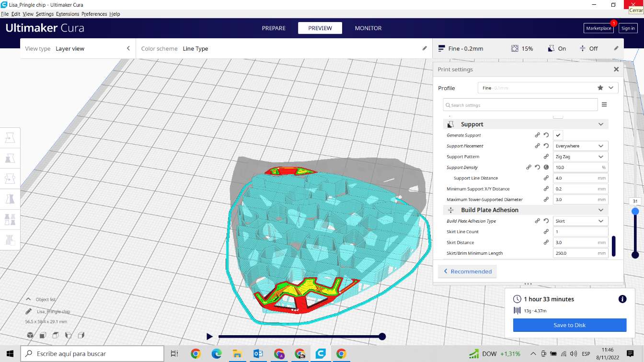Image resolution: width=644 pixels, height=362 pixels.
Task: Collapse the View type panel
Action: click(x=128, y=48)
